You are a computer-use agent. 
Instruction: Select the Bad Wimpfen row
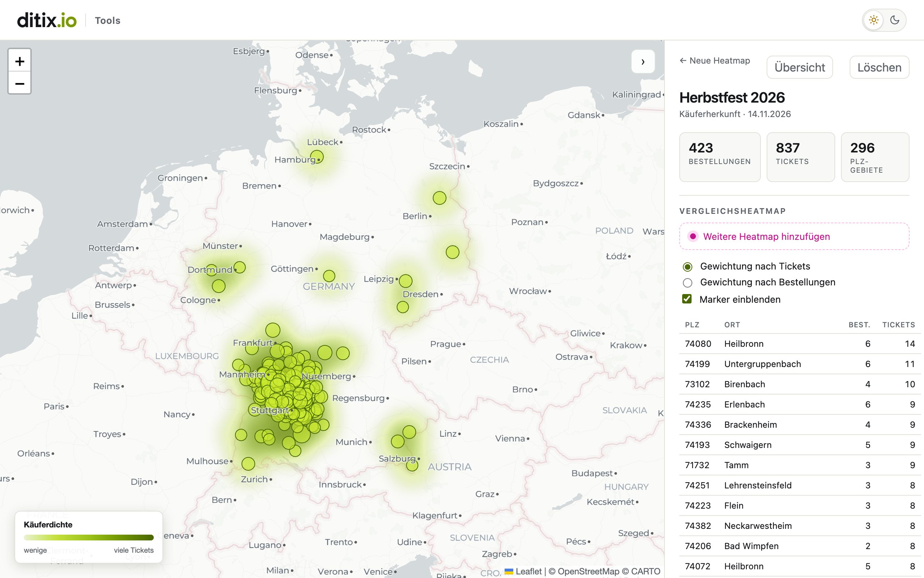(x=800, y=546)
